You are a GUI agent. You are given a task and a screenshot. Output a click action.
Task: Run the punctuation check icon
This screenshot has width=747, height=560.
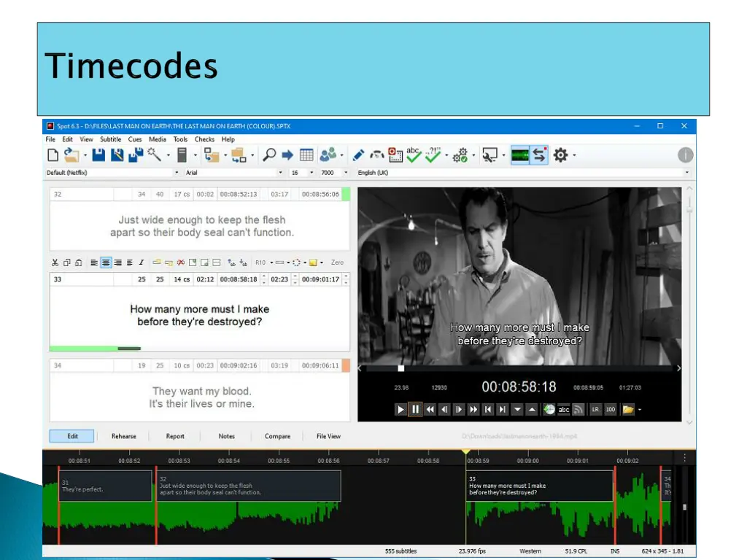[433, 155]
